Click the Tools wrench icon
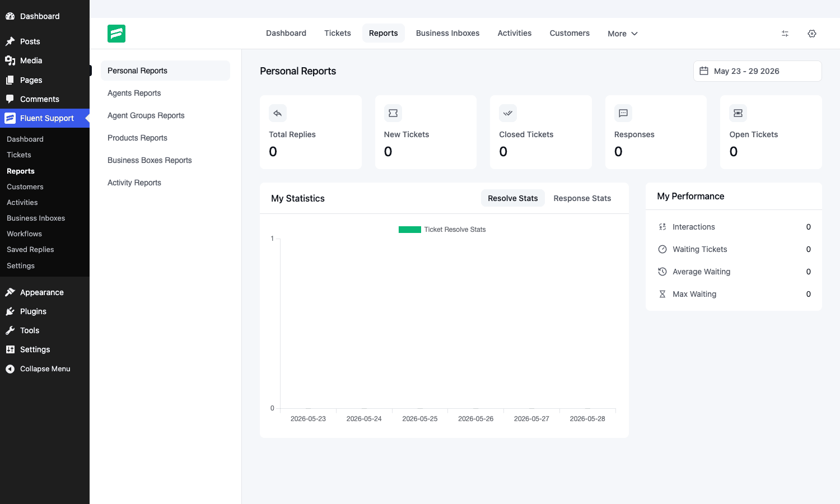The width and height of the screenshot is (840, 504). pos(10,330)
